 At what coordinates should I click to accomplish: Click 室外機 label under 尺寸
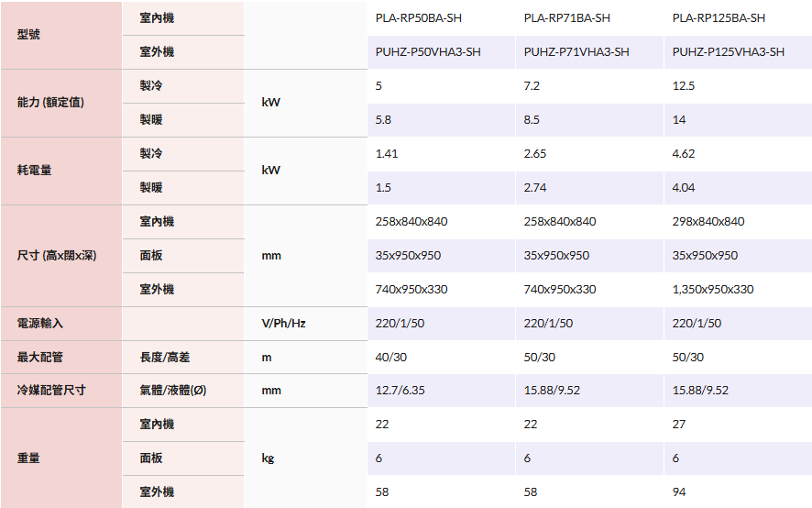click(x=157, y=290)
